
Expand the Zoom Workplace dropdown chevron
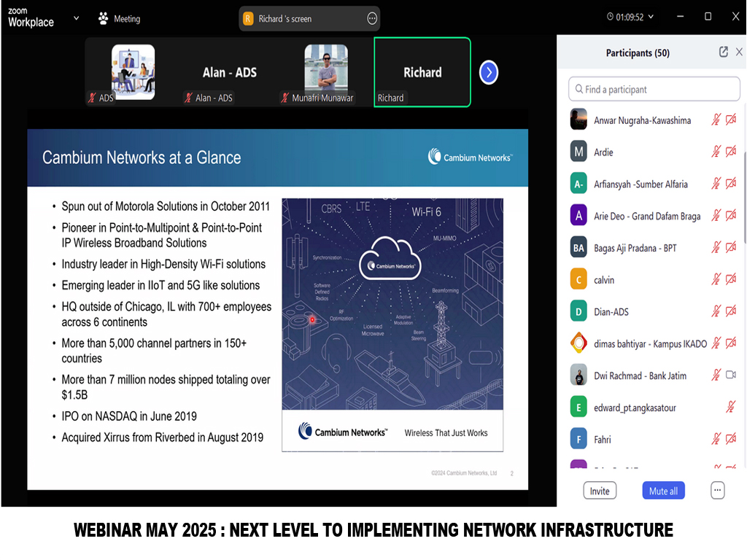tap(76, 18)
